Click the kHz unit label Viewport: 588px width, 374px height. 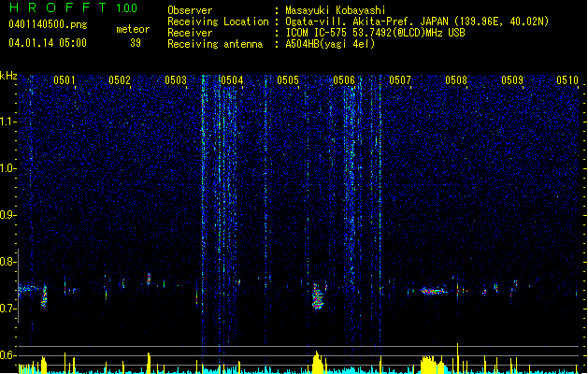click(8, 76)
